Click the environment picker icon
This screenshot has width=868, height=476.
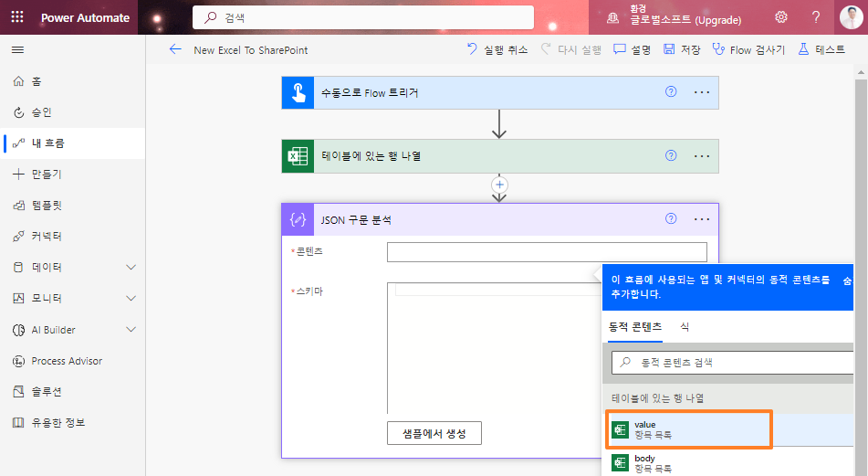(612, 17)
